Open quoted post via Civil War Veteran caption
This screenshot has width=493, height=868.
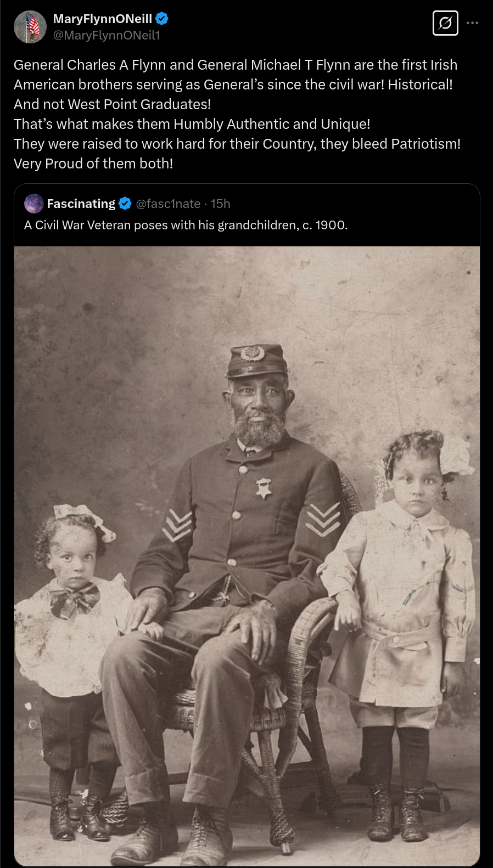coord(186,225)
